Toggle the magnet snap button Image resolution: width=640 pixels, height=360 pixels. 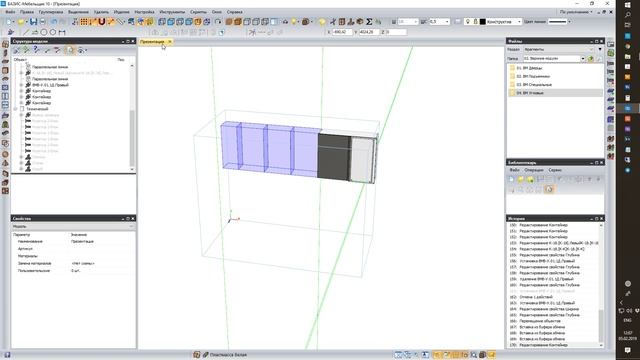click(x=102, y=22)
